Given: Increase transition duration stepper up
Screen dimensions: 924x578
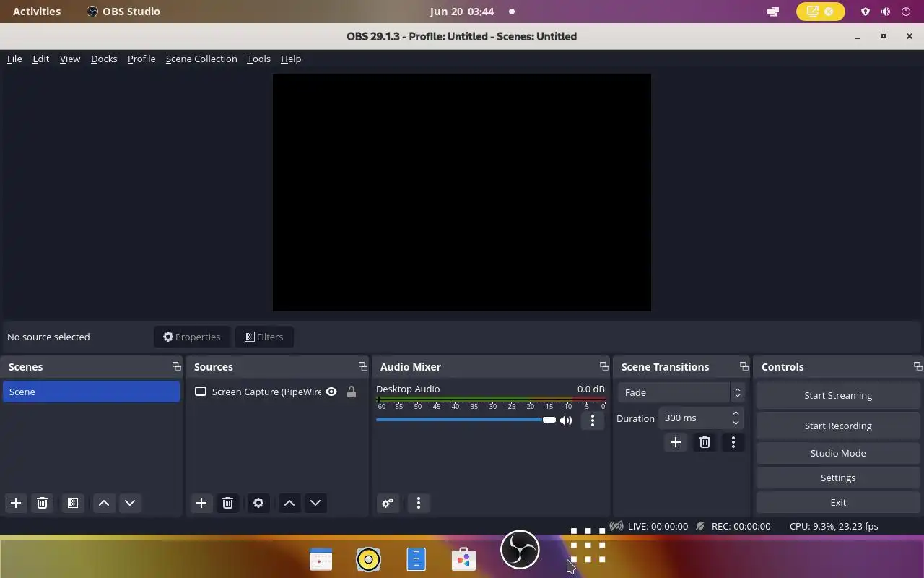Looking at the screenshot, I should (x=736, y=413).
